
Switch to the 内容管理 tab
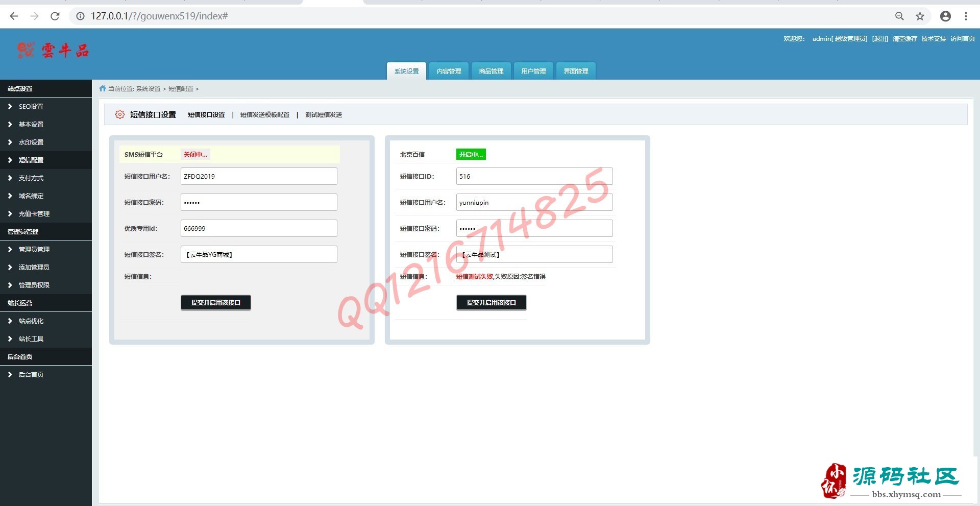(449, 71)
